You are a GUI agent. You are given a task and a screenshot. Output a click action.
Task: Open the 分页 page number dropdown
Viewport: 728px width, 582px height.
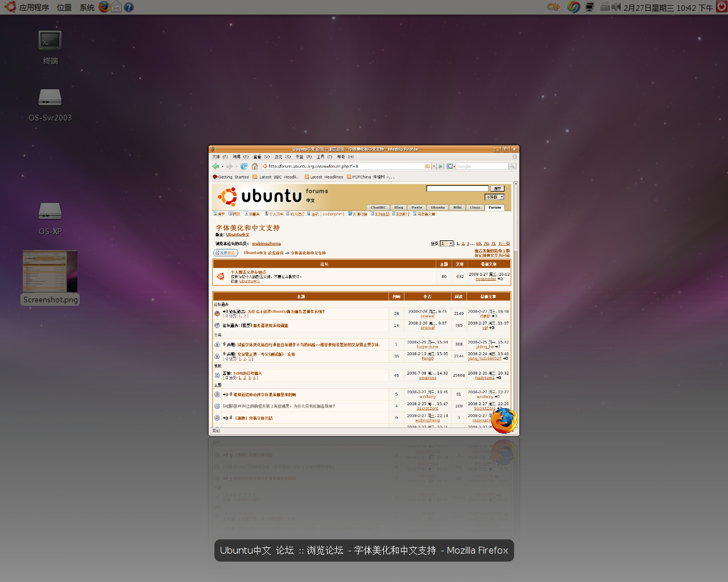click(x=446, y=243)
